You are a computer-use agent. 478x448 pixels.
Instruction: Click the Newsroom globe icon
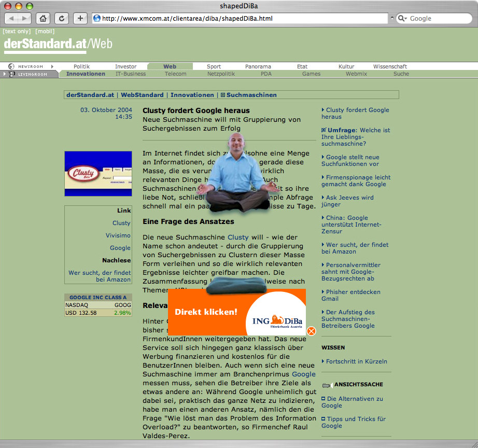click(11, 66)
